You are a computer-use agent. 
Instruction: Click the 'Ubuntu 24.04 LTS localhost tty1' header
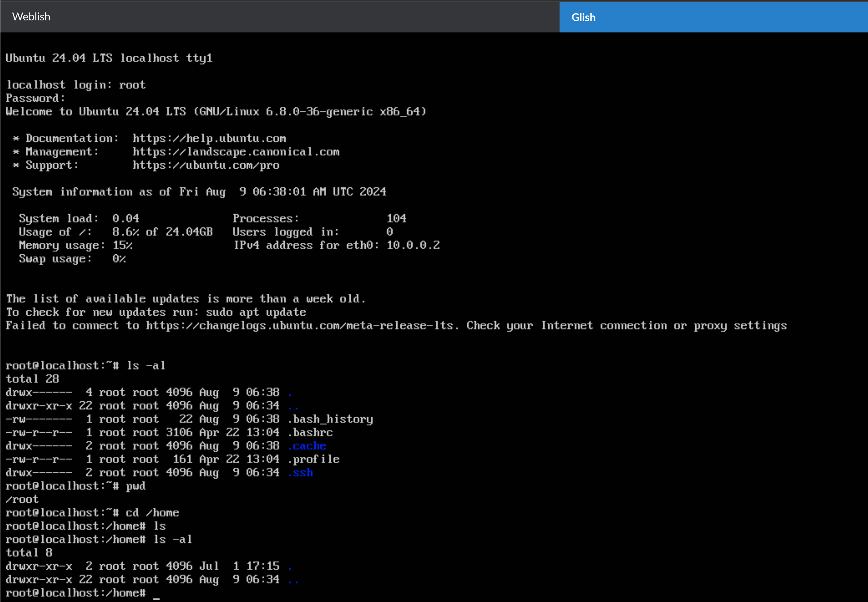point(109,58)
